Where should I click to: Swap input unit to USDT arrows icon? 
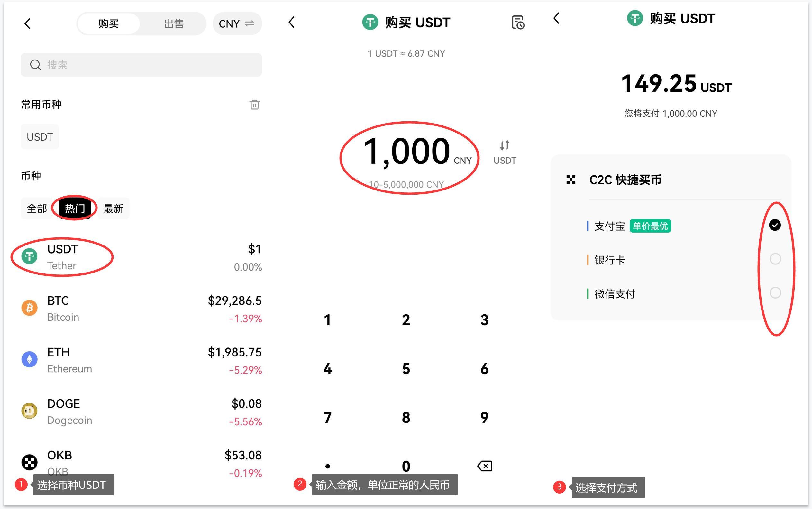505,145
